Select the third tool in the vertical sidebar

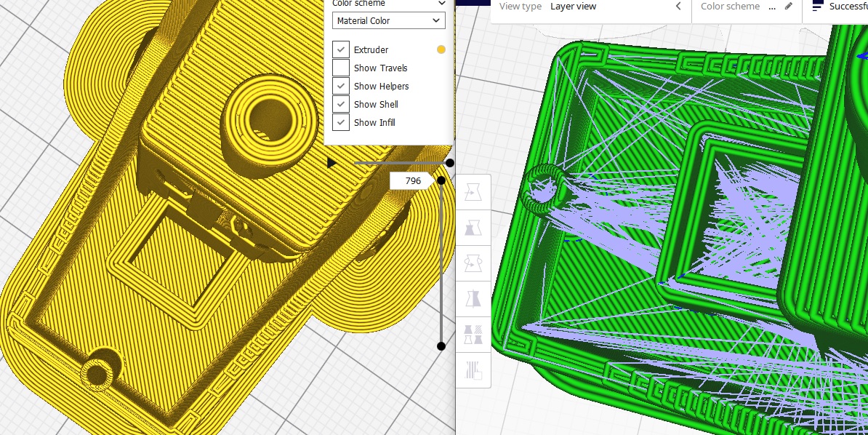click(473, 263)
